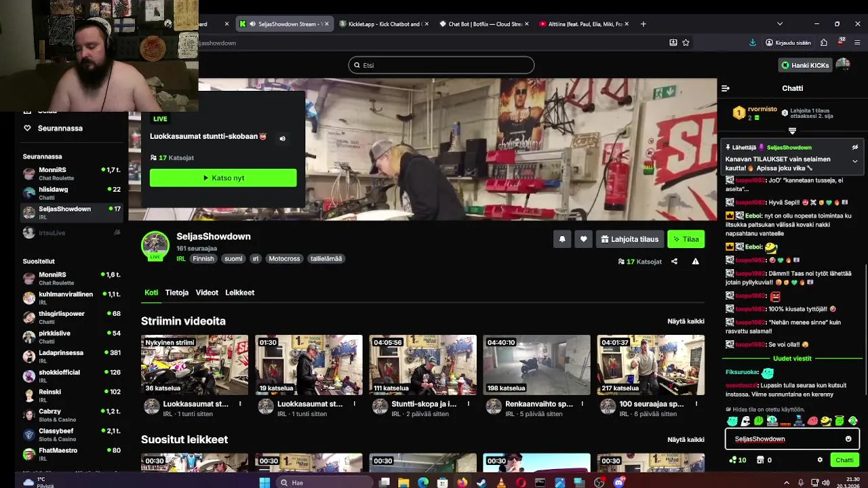
Task: Open options for first Luokkasaumat video
Action: (240, 404)
